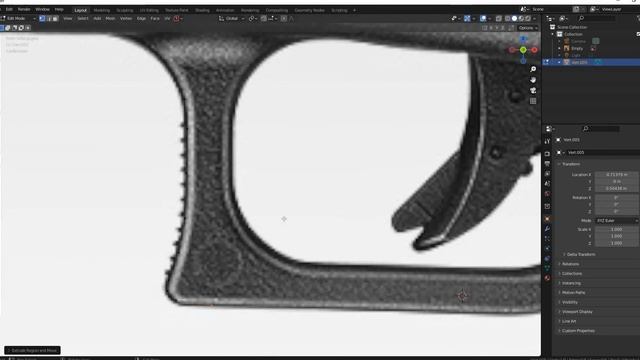The height and width of the screenshot is (360, 640).
Task: Open the Edit Mode dropdown
Action: (19, 18)
